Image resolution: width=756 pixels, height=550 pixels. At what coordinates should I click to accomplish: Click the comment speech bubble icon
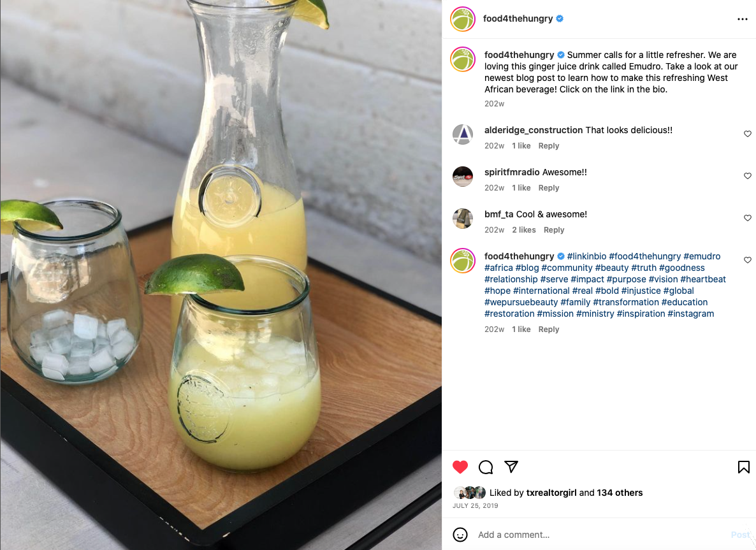(x=486, y=467)
